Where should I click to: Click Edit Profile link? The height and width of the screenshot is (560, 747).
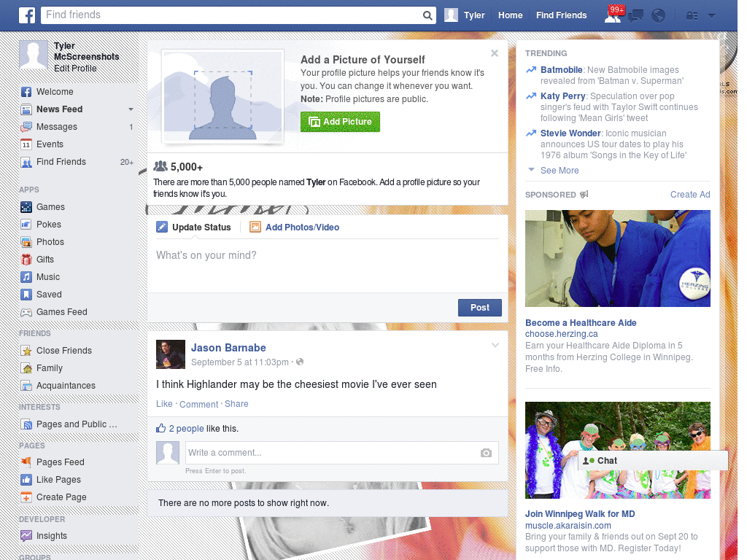(x=75, y=69)
